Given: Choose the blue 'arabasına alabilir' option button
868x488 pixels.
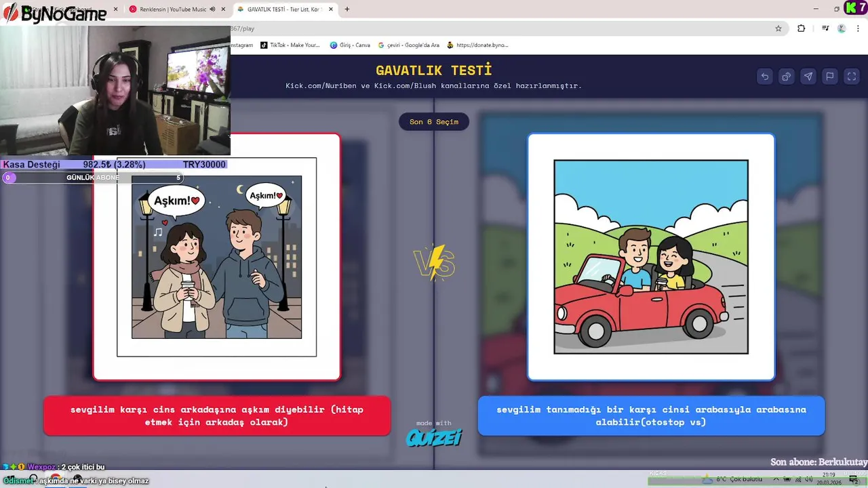Looking at the screenshot, I should [651, 416].
